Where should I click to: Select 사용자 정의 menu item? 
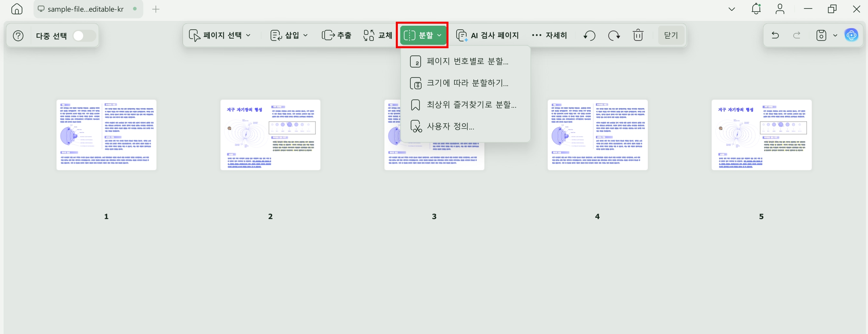tap(465, 127)
